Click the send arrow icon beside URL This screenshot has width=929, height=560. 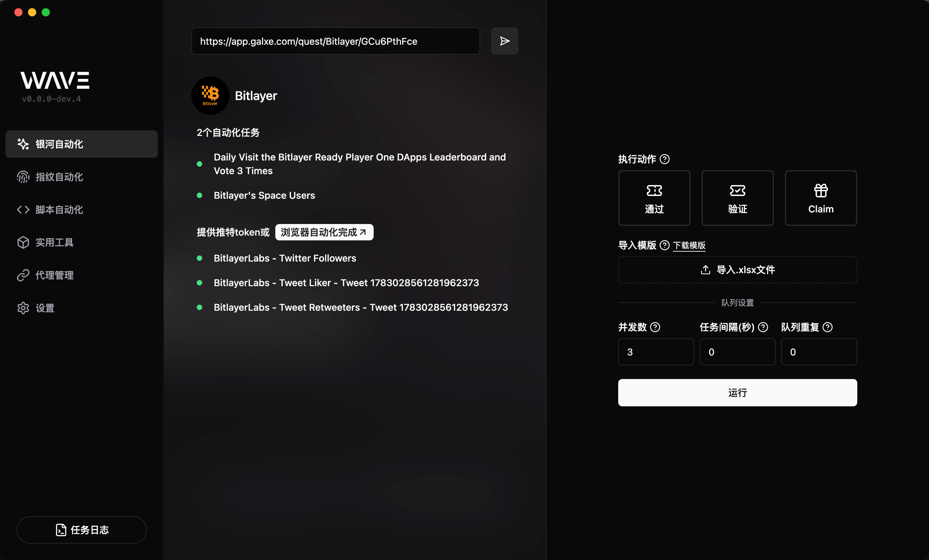point(504,41)
